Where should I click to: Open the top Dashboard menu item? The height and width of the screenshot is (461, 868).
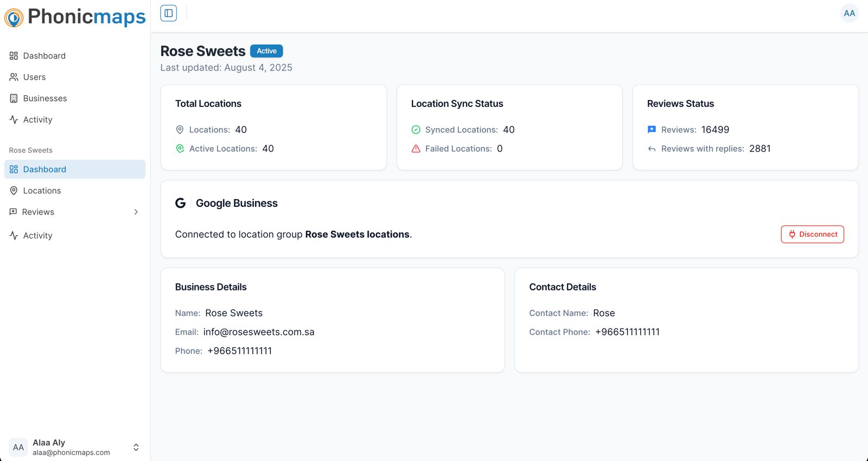(x=44, y=56)
